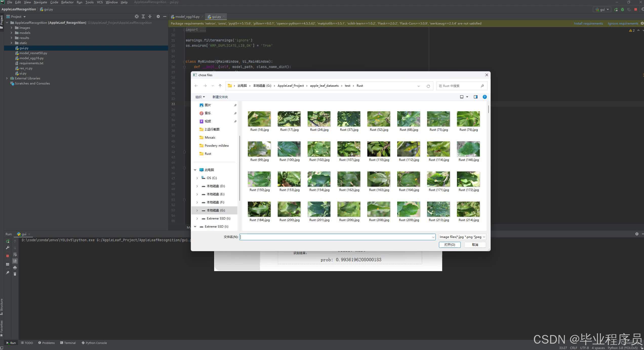Expand the images folder in project tree
This screenshot has width=644, height=350.
11,28
